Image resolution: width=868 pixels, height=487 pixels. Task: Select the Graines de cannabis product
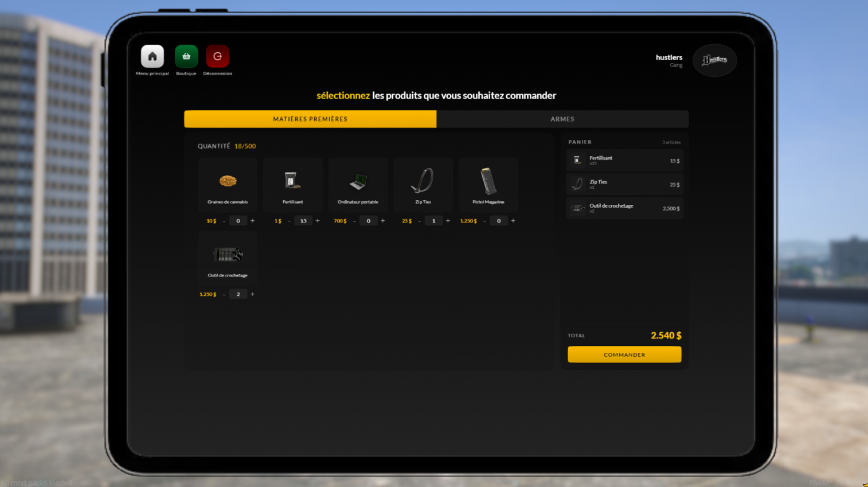click(228, 182)
